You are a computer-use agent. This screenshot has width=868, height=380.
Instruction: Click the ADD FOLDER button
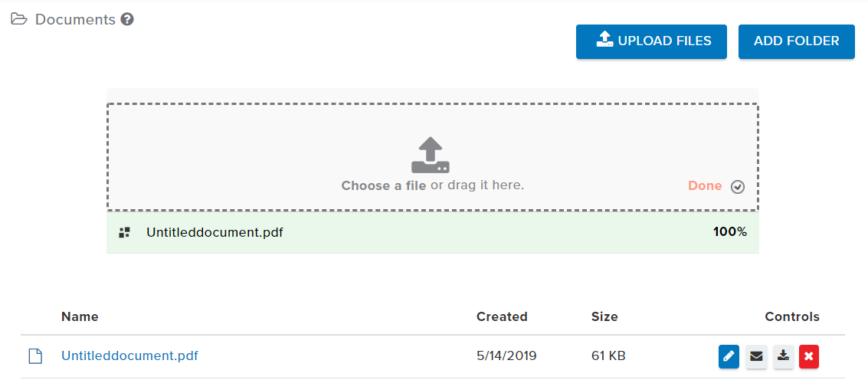[x=797, y=41]
